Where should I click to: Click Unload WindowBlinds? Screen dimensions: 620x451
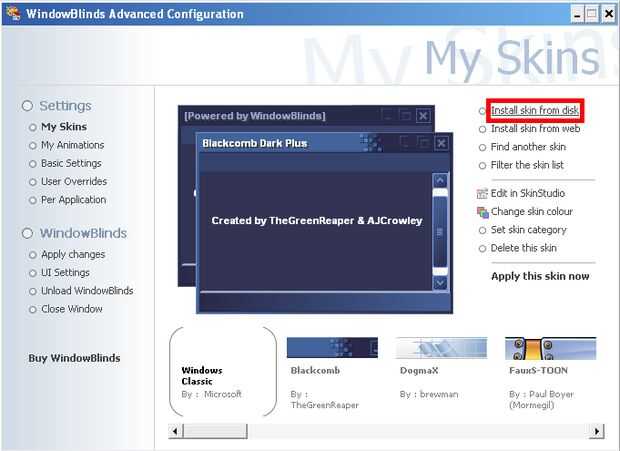(87, 291)
